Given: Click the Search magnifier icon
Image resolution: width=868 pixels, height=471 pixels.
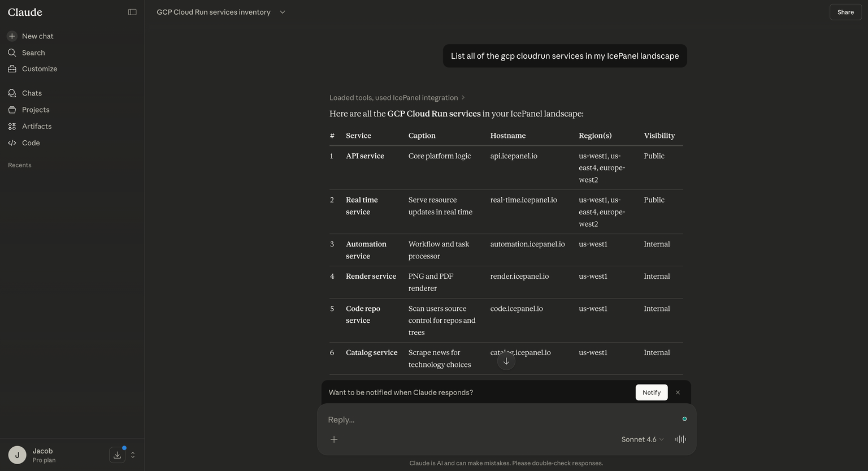Looking at the screenshot, I should pyautogui.click(x=12, y=53).
